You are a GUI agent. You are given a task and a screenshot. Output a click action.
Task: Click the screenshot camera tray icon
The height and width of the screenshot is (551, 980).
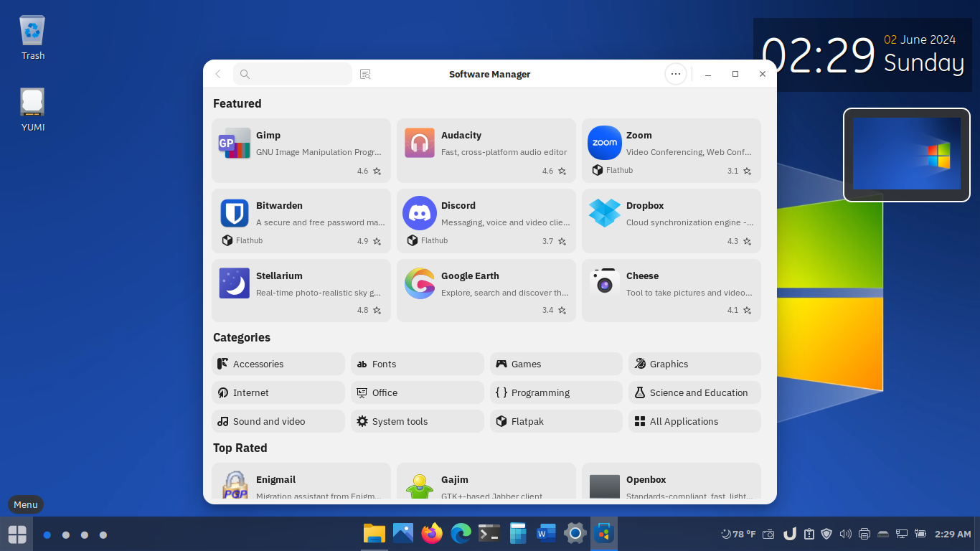768,534
